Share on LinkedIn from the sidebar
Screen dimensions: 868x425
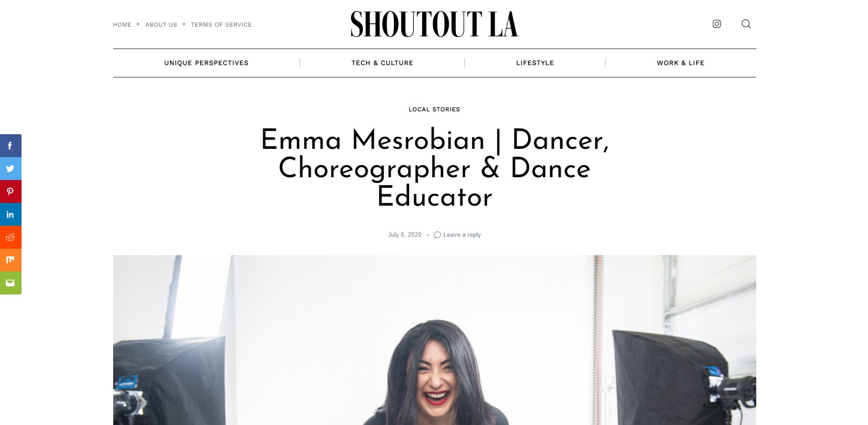(x=11, y=214)
